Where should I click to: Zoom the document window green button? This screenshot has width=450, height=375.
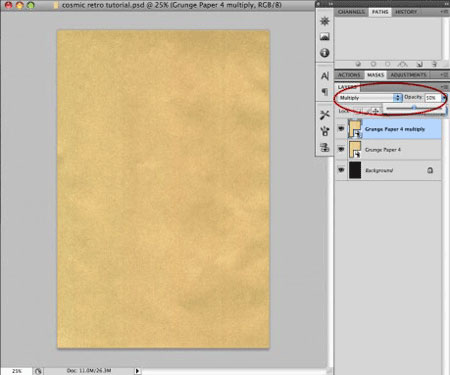[x=31, y=5]
